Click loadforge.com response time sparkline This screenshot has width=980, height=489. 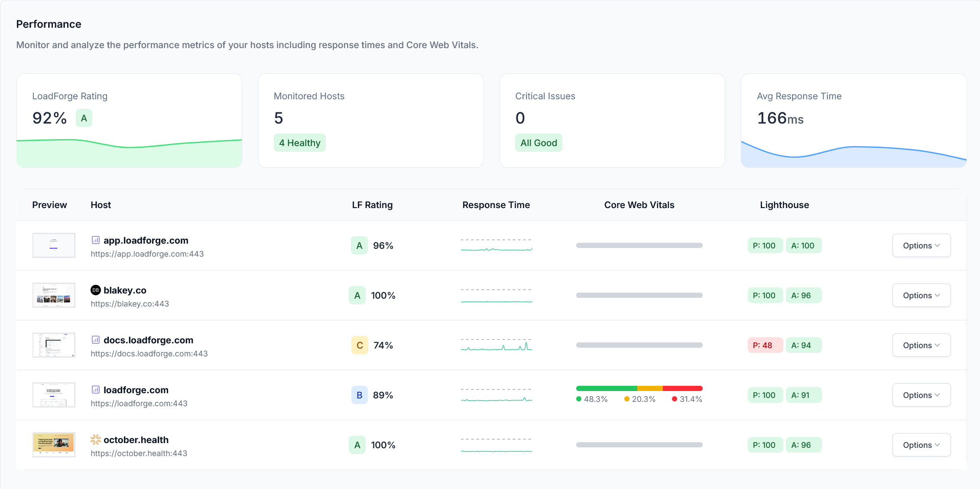496,395
